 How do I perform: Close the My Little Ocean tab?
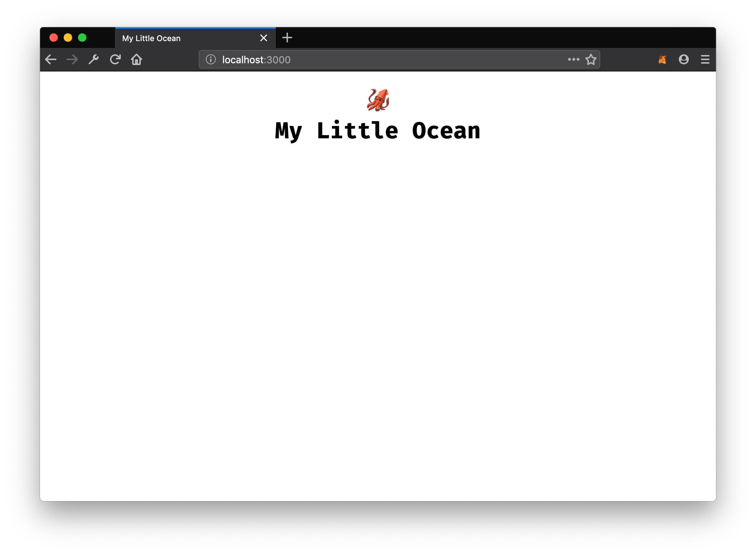(264, 38)
